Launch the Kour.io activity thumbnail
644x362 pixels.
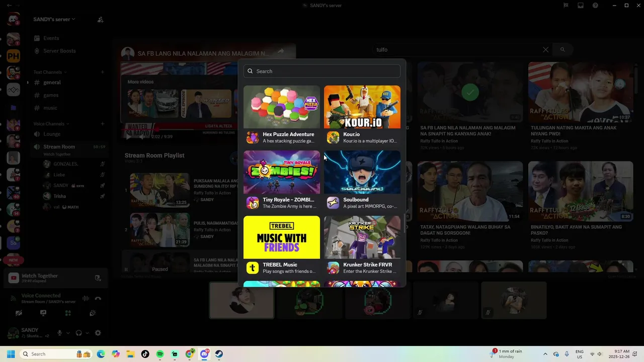point(362,107)
